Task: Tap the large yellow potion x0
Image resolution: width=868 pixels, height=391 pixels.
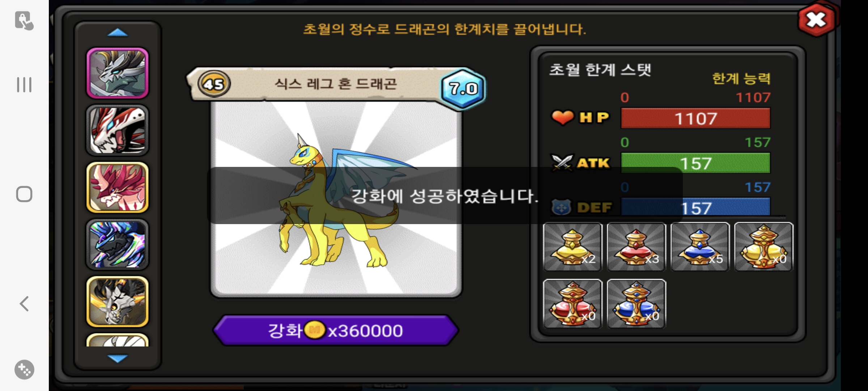Action: click(764, 247)
